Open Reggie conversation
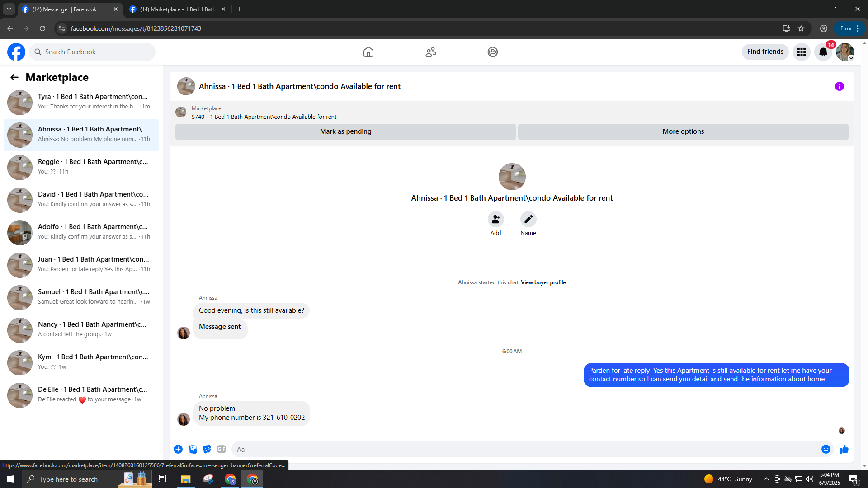 [81, 167]
